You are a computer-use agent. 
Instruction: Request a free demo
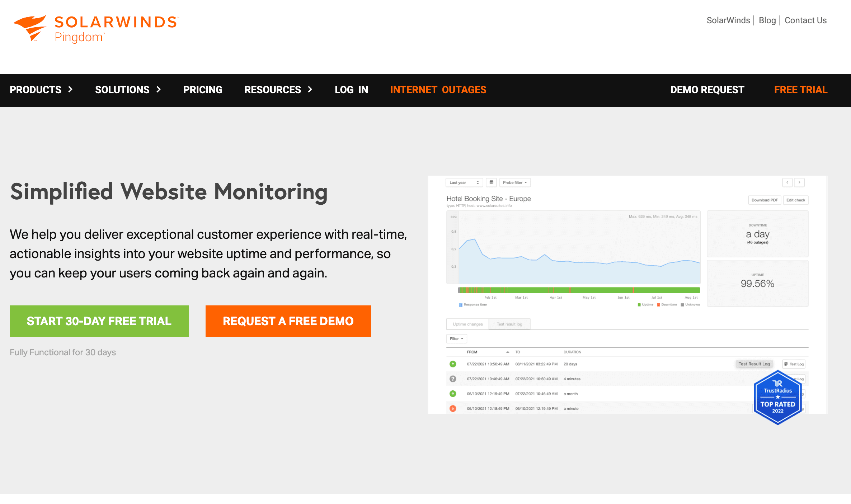click(x=288, y=321)
